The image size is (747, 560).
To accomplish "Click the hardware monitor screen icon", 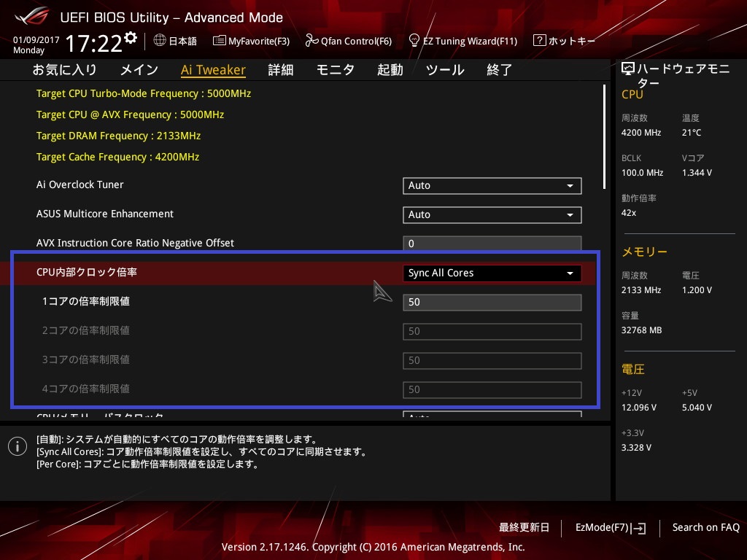I will point(628,69).
